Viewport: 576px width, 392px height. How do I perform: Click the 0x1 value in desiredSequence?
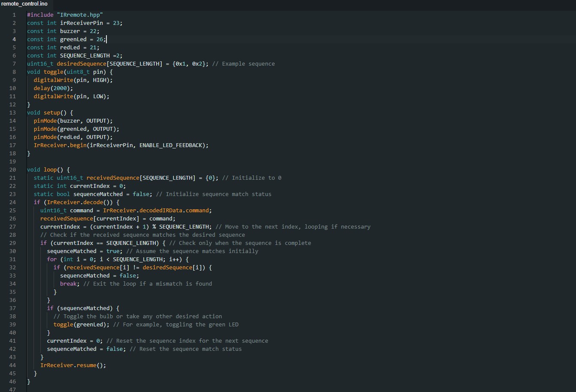tap(181, 63)
